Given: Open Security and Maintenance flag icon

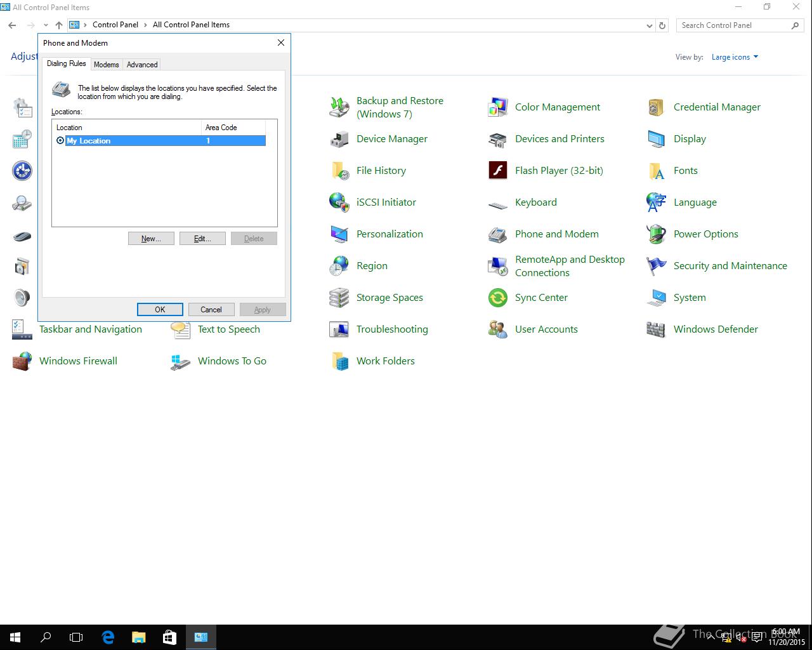Looking at the screenshot, I should coord(657,266).
